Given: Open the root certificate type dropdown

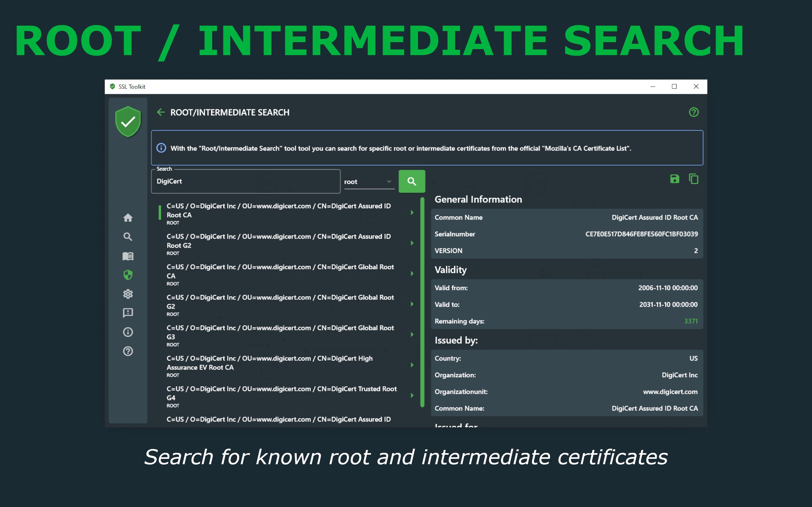Looking at the screenshot, I should tap(369, 182).
